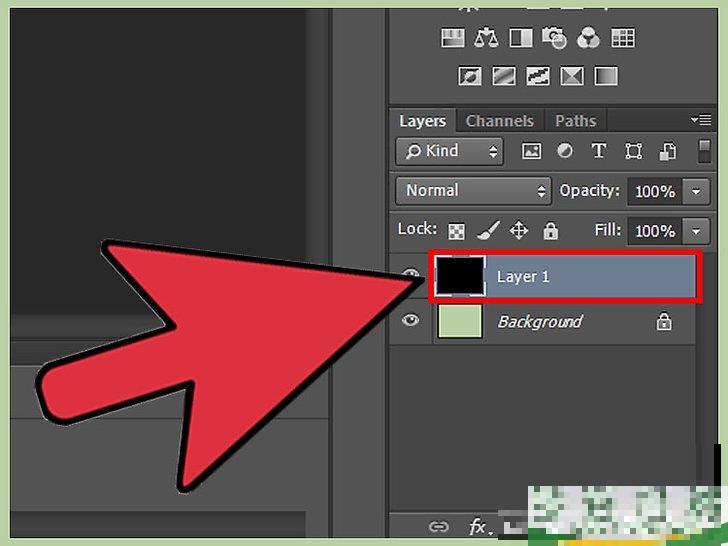Add a Hue/Saturation adjustment layer

click(x=452, y=38)
